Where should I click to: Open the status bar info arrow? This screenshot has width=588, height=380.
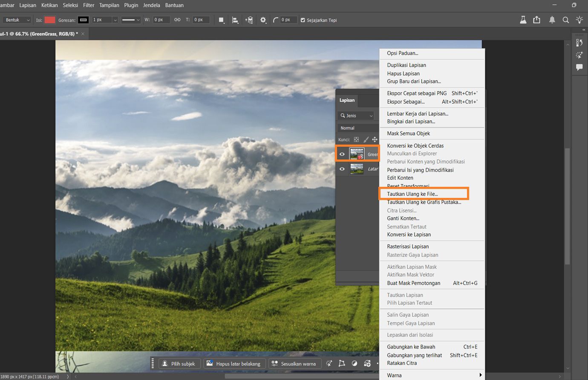(68, 377)
